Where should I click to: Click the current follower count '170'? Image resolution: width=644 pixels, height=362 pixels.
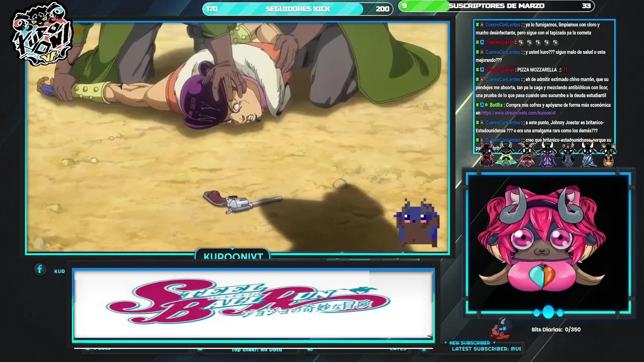coord(212,9)
